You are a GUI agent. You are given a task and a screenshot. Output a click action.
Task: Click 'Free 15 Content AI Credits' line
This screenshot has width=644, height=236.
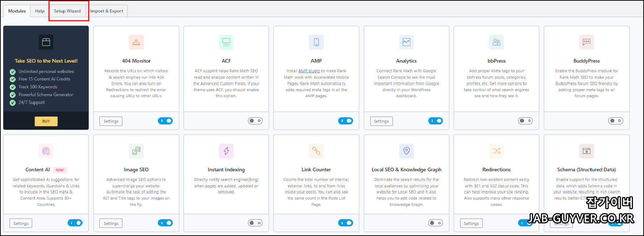[x=44, y=79]
